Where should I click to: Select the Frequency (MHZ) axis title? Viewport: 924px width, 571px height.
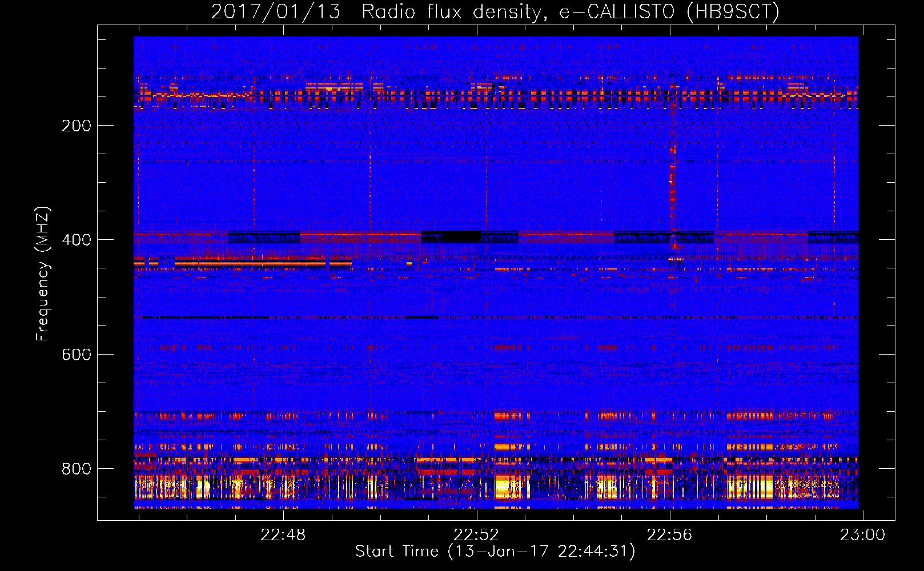pyautogui.click(x=43, y=274)
